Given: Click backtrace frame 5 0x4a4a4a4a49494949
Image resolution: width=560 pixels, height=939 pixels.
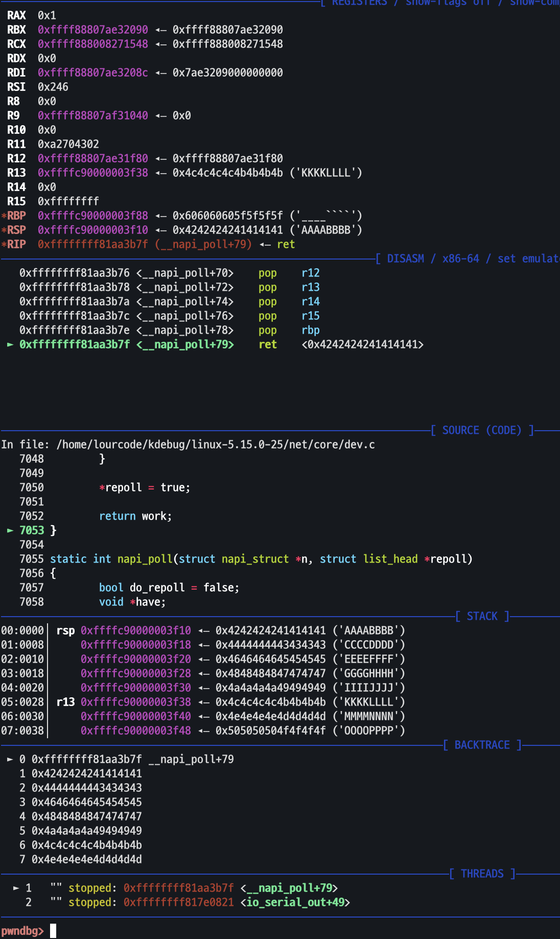Looking at the screenshot, I should [x=81, y=831].
